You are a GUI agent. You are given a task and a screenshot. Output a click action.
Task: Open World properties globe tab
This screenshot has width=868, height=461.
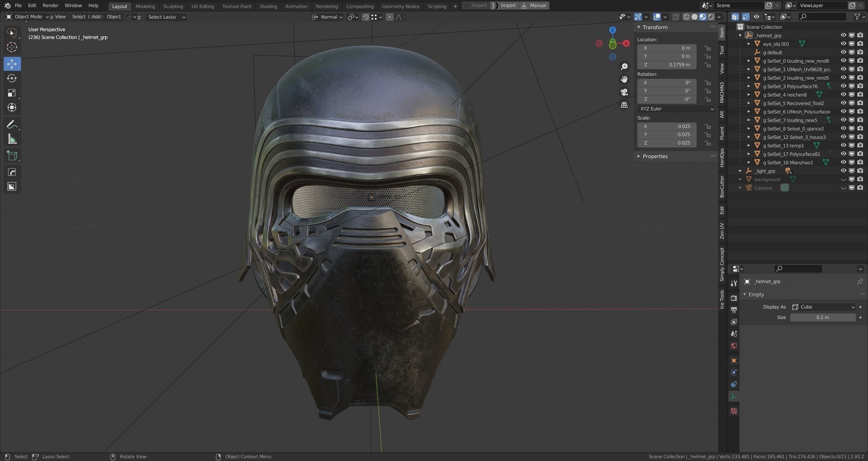734,345
